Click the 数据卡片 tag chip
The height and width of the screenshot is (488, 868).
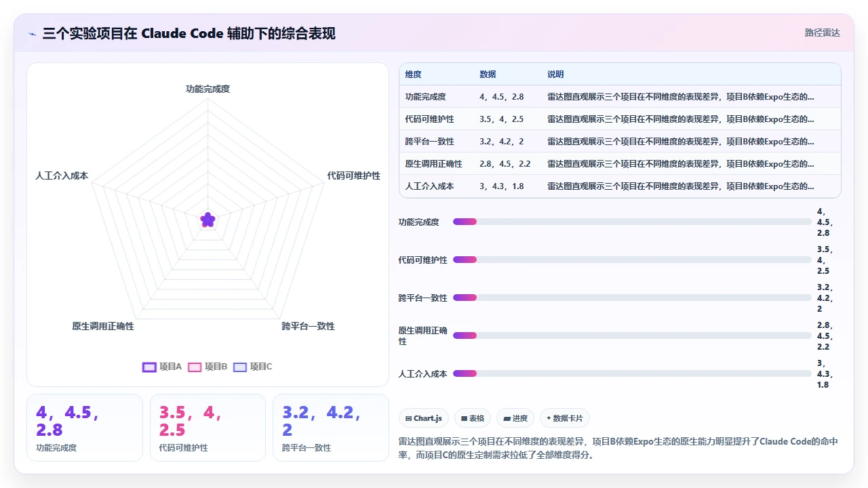point(565,418)
